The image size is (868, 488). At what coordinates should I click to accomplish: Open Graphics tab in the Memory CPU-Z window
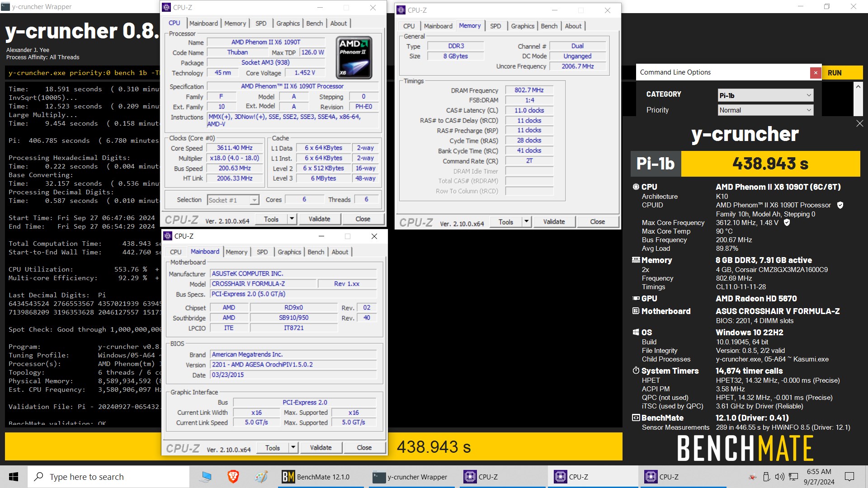click(x=523, y=26)
